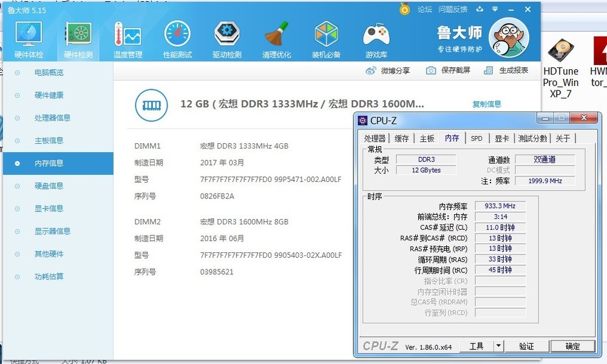Click 933.3 MHz memory frequency value

pos(500,206)
